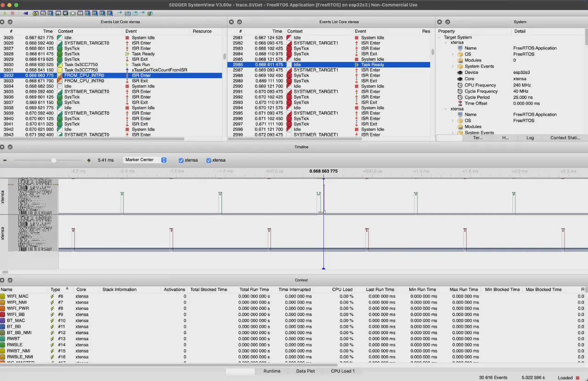Screen dimensions: 588x381
Task: Toggle the xtensa checkbox next to Marker Center
Action: 181,160
